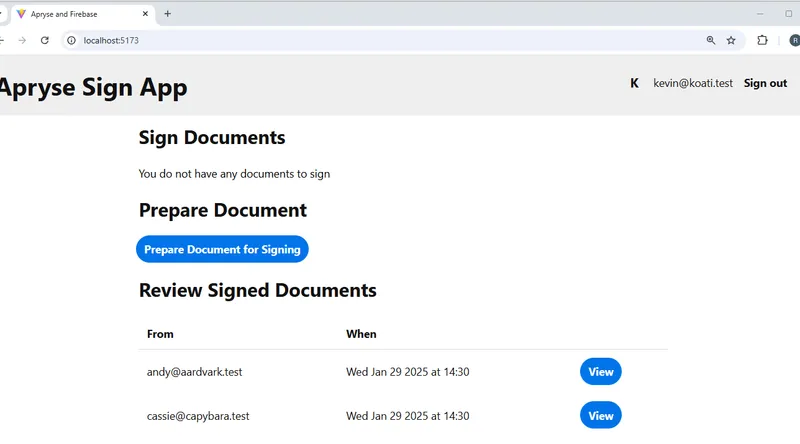The height and width of the screenshot is (444, 800).
Task: Click the date in cassie@capybara.test row
Action: pos(408,416)
